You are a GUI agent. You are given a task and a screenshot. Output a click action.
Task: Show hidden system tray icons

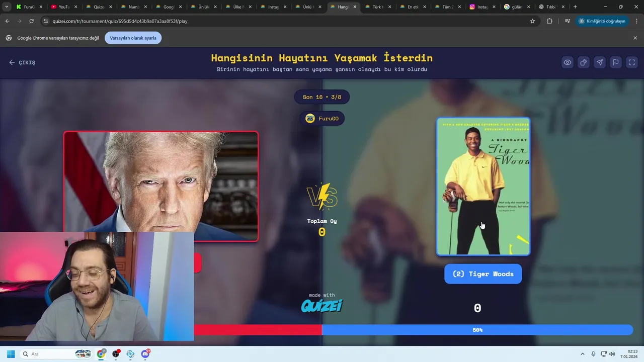point(583,354)
